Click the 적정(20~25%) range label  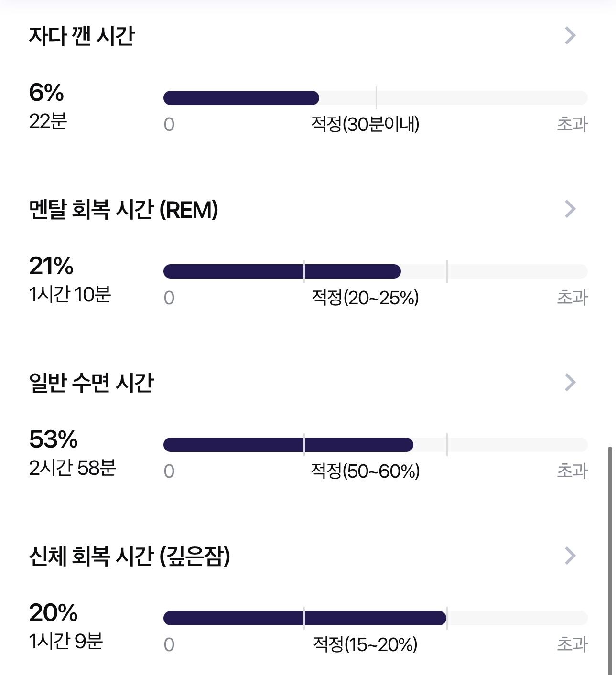click(365, 298)
